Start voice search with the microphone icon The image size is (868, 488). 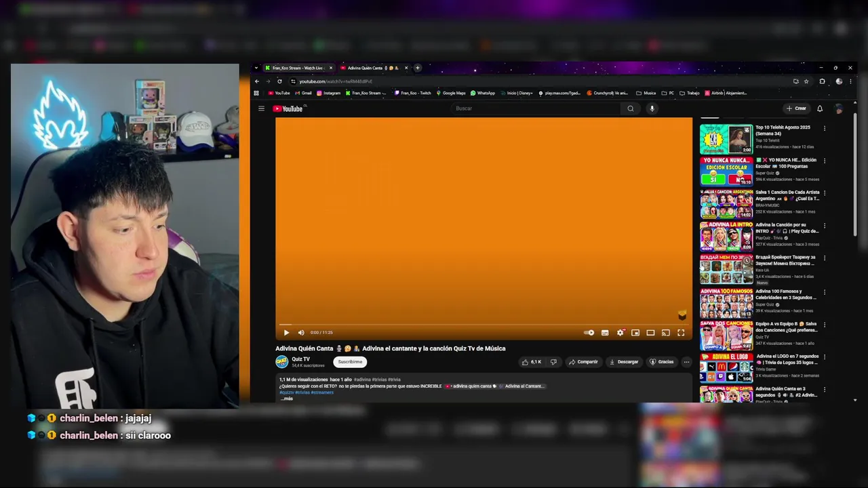[x=652, y=108]
